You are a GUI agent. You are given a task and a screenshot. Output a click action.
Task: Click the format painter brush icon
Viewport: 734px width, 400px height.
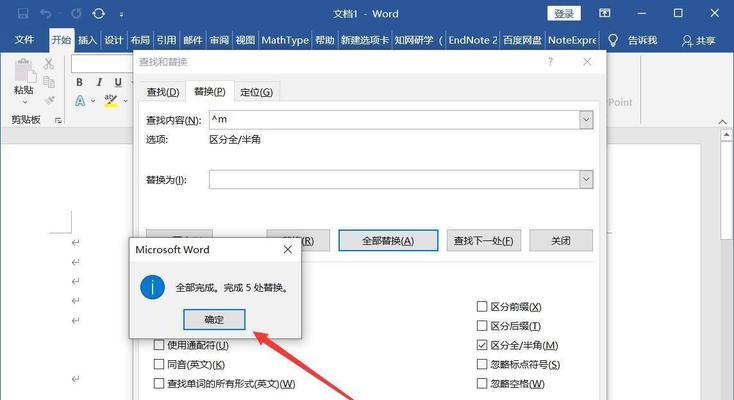pos(49,100)
